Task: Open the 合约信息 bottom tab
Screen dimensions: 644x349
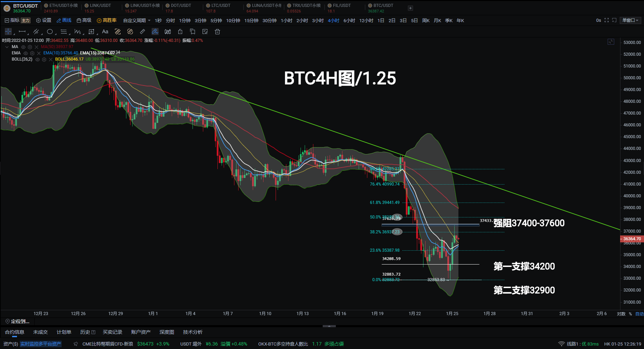Action: (x=15, y=332)
